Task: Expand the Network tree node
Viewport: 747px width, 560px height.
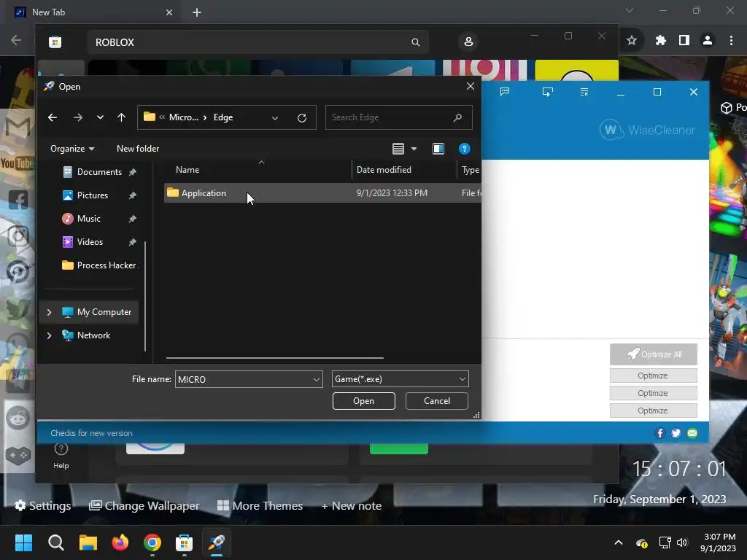Action: (49, 335)
